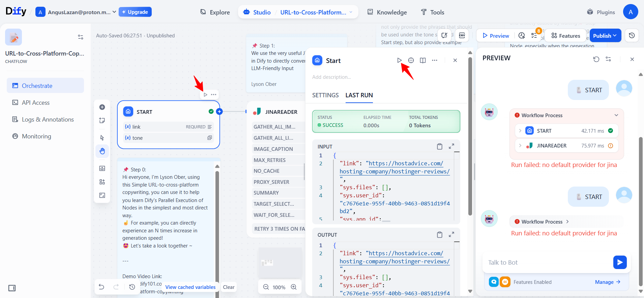This screenshot has width=644, height=298.
Task: Open the Start panel more options ellipsis
Action: tap(435, 60)
